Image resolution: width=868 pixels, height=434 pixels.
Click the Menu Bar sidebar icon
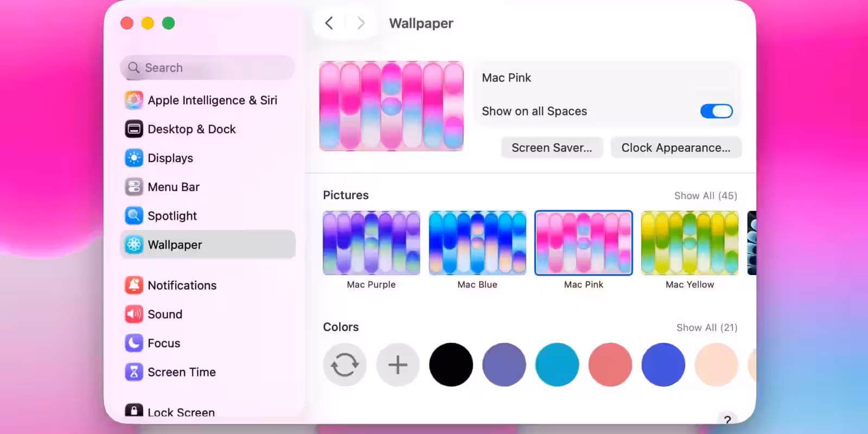point(134,187)
